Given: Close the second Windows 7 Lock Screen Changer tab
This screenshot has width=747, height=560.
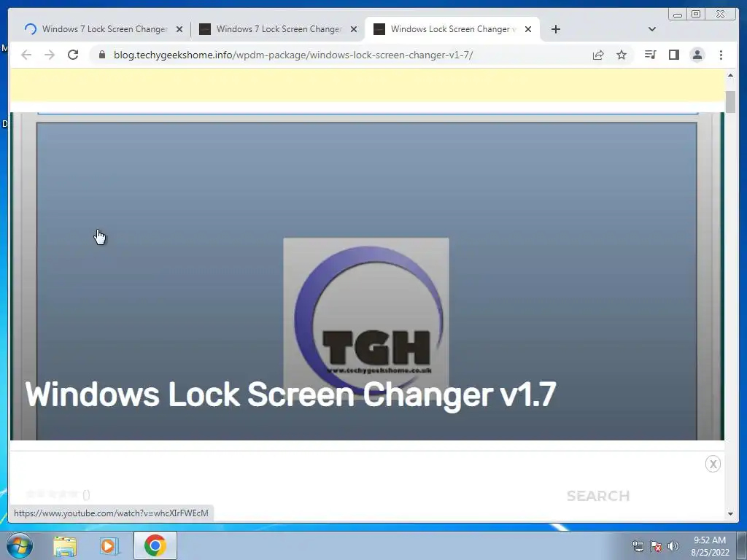Looking at the screenshot, I should [x=354, y=29].
